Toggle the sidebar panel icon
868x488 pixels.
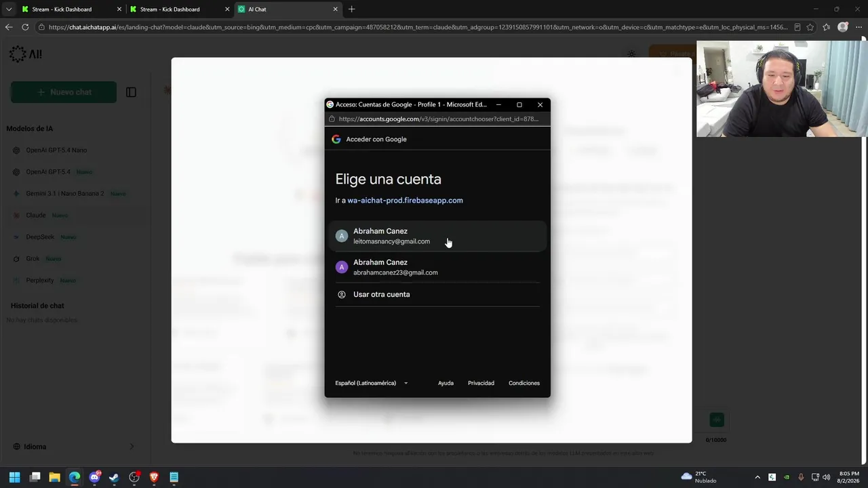131,92
